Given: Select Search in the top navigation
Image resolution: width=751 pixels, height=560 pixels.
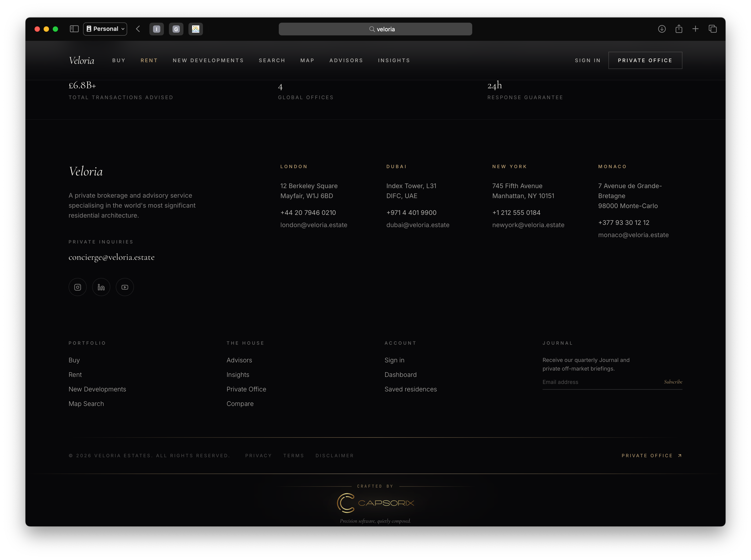Looking at the screenshot, I should (x=272, y=60).
